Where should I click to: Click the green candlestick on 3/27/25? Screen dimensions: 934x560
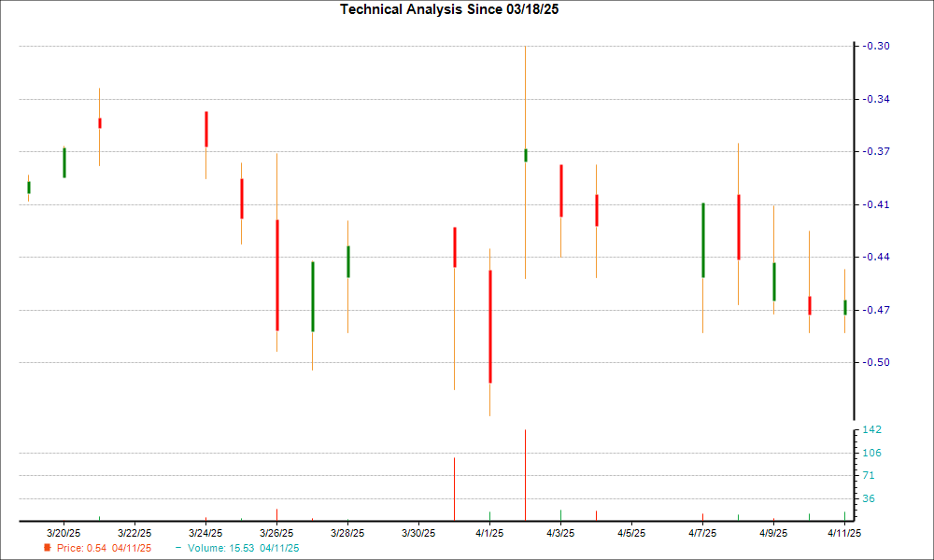coord(312,297)
